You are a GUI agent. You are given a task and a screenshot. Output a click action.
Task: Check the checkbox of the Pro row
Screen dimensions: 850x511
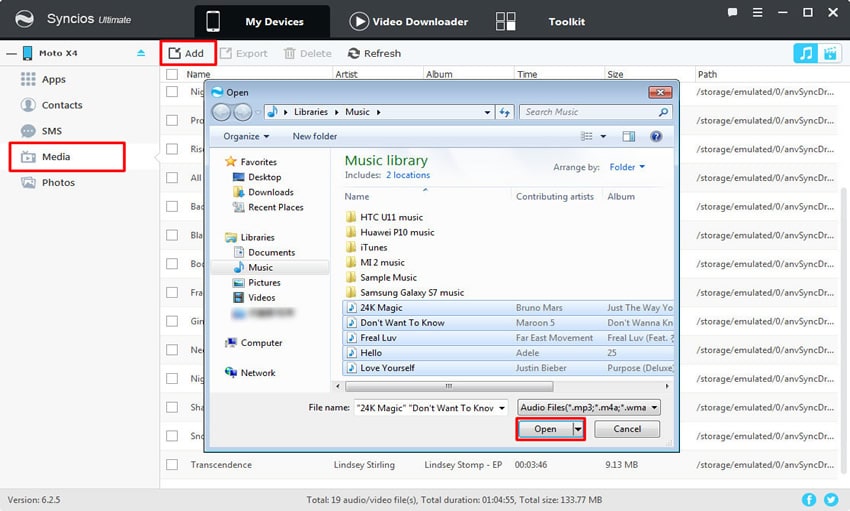click(x=172, y=120)
